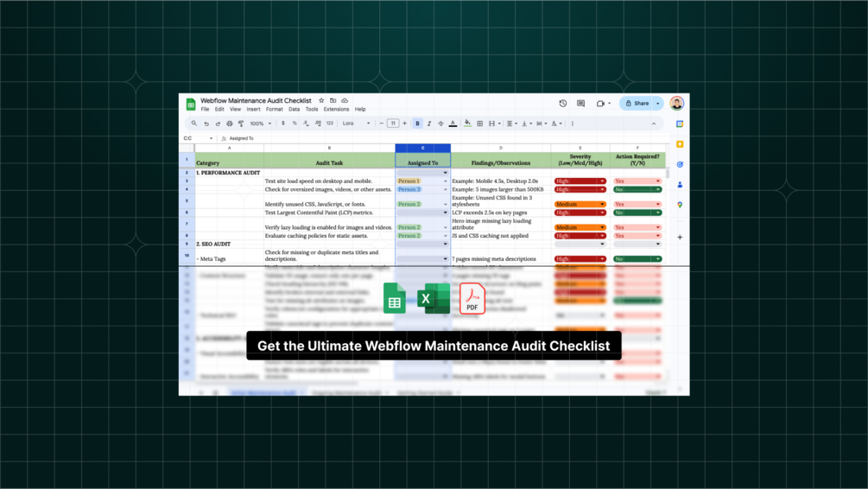This screenshot has height=489, width=868.
Task: Increase font size with plus button
Action: coord(405,124)
